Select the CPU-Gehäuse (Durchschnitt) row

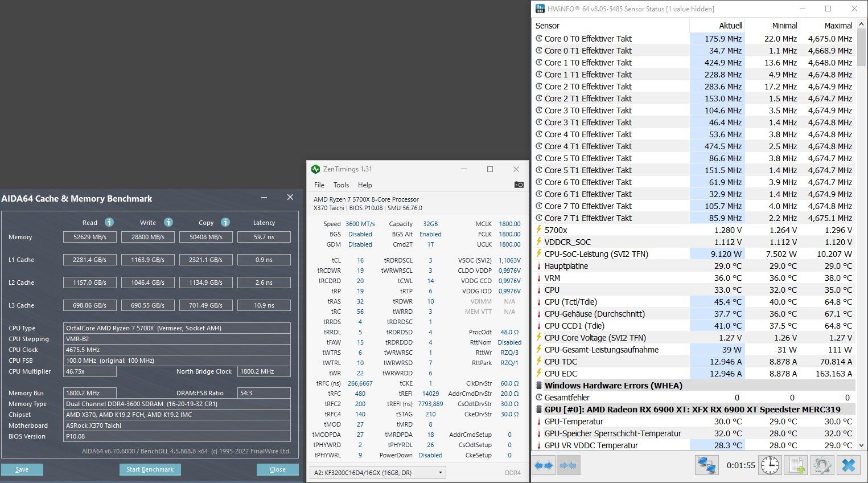click(x=694, y=314)
